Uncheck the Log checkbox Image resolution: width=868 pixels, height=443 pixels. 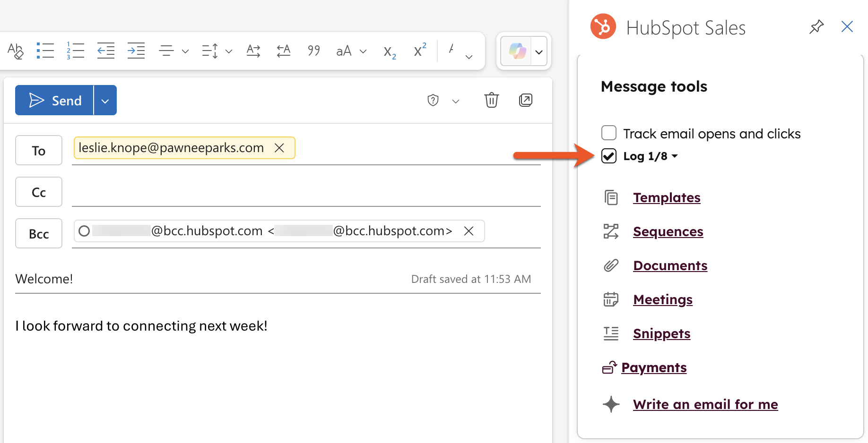[609, 156]
